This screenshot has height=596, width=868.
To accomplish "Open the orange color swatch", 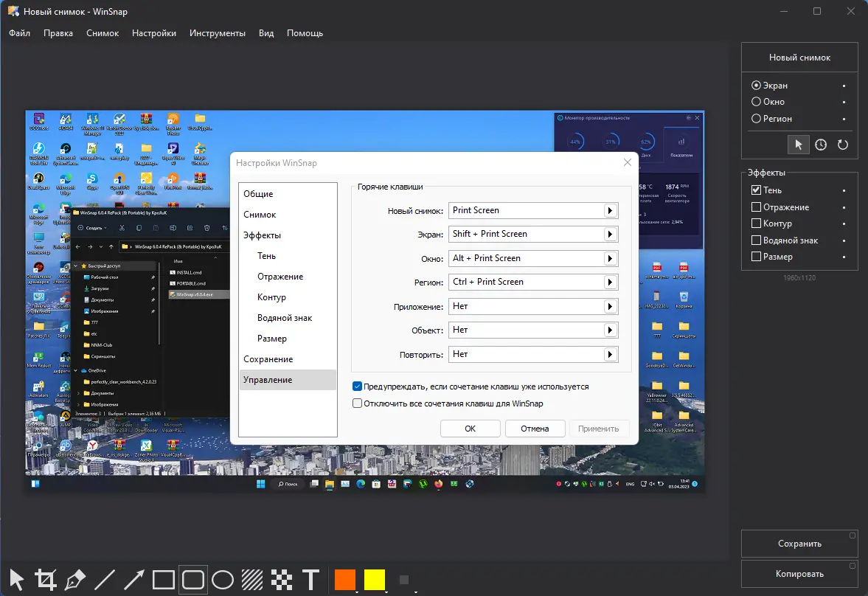I will pyautogui.click(x=344, y=579).
